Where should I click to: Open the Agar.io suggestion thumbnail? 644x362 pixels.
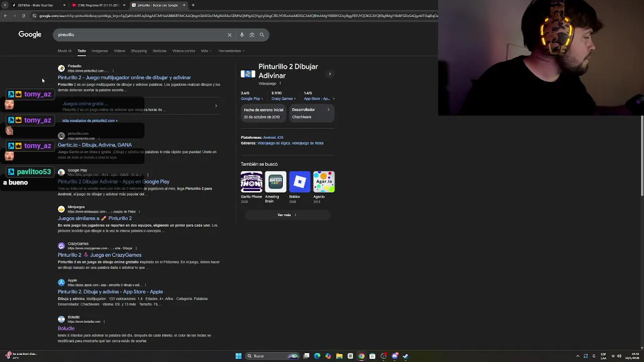pos(324,182)
